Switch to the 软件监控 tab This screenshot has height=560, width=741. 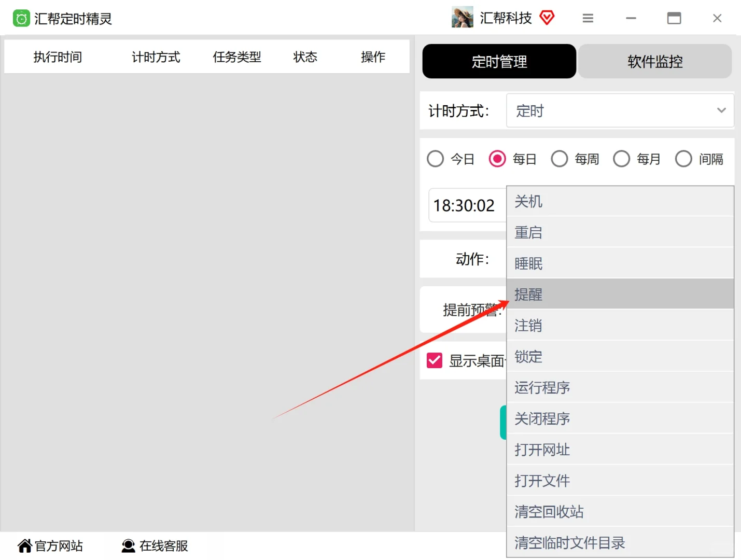[x=655, y=61]
